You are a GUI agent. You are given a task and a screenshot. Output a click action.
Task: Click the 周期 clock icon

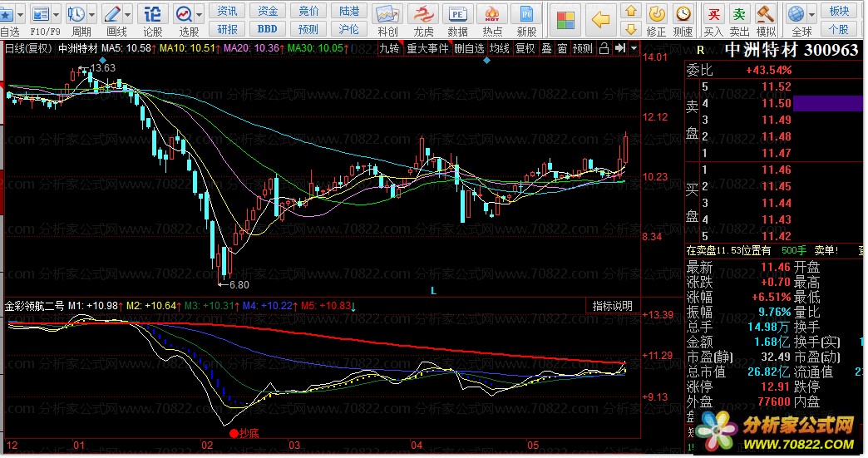pos(76,14)
